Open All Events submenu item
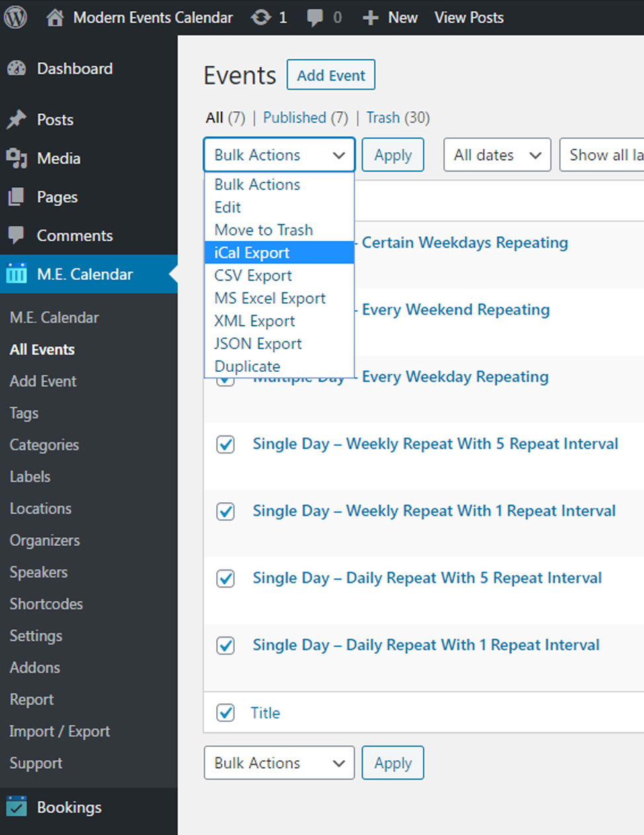This screenshot has width=644, height=835. tap(42, 349)
